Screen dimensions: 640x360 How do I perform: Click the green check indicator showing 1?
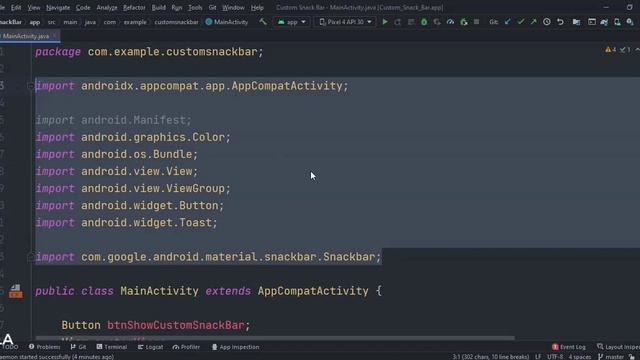625,50
